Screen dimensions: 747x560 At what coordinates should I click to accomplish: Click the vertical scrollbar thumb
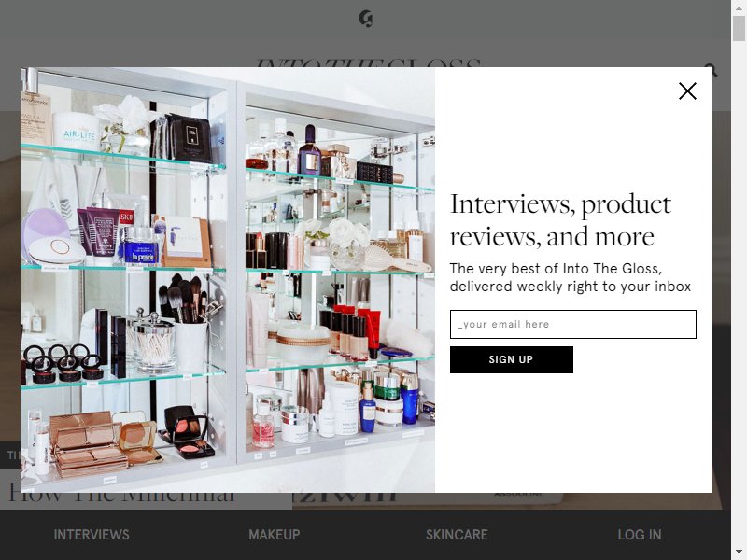tap(739, 28)
